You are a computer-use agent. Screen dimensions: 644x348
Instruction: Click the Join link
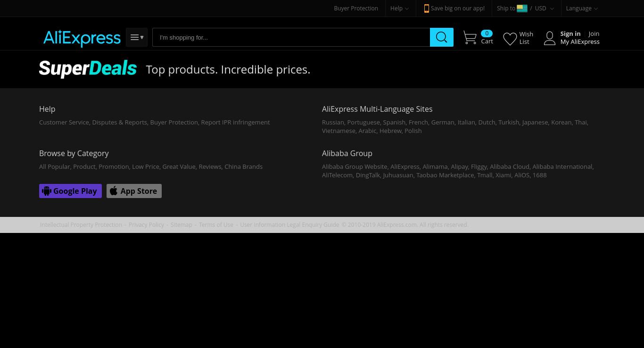[x=594, y=33]
